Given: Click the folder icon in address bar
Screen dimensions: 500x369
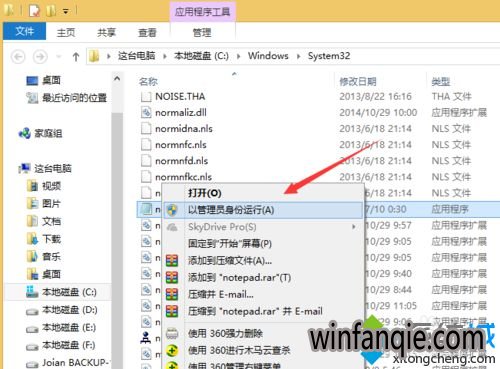Looking at the screenshot, I should click(94, 56).
